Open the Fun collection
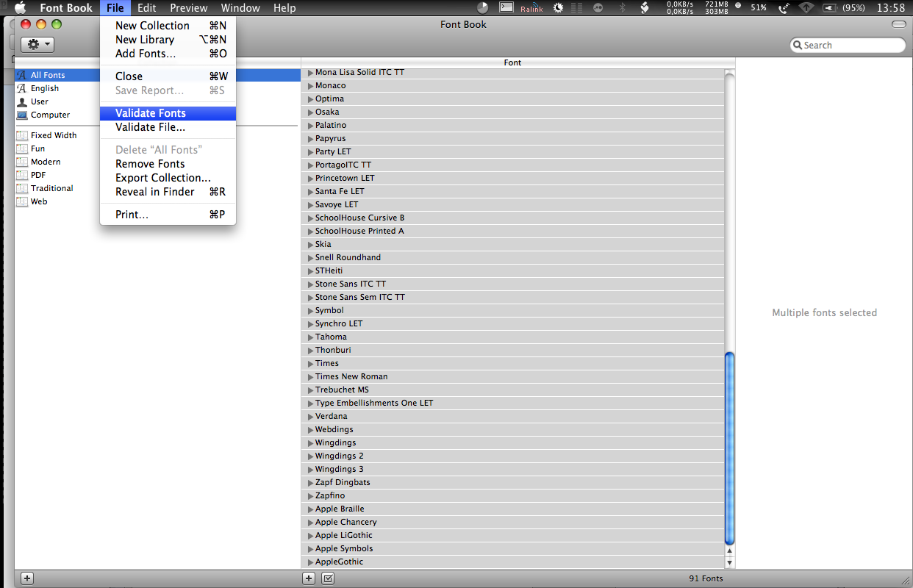 pyautogui.click(x=37, y=148)
